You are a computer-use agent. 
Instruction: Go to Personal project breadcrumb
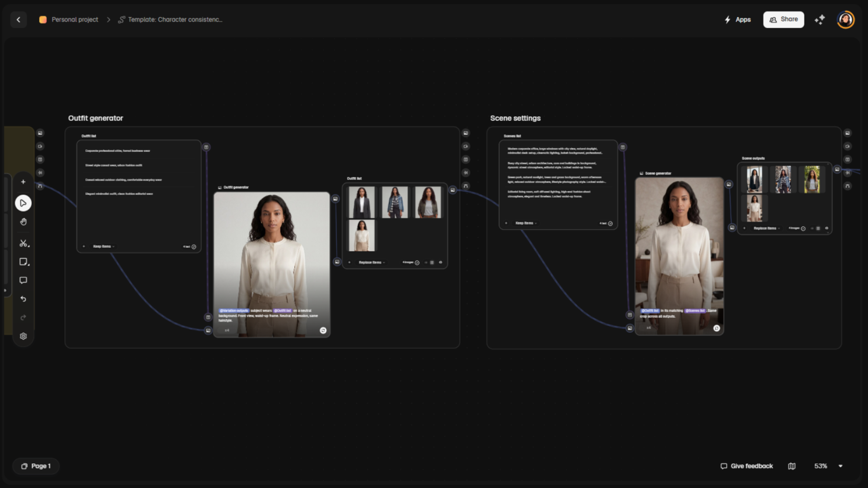[x=74, y=20]
